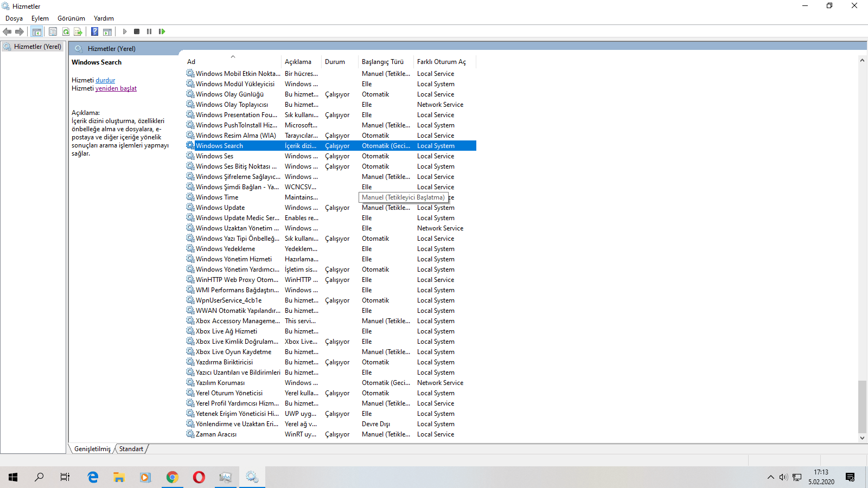Select the Windows Time service

331,197
